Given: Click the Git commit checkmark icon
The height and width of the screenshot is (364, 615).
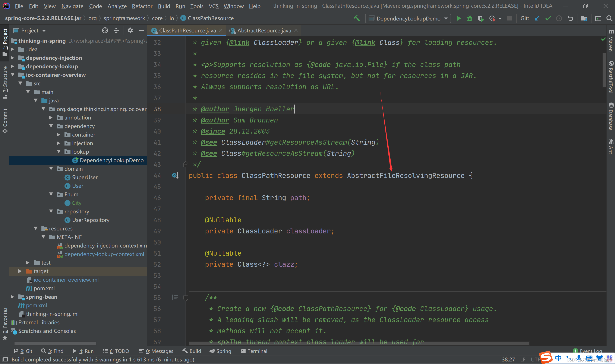Looking at the screenshot, I should (x=548, y=18).
